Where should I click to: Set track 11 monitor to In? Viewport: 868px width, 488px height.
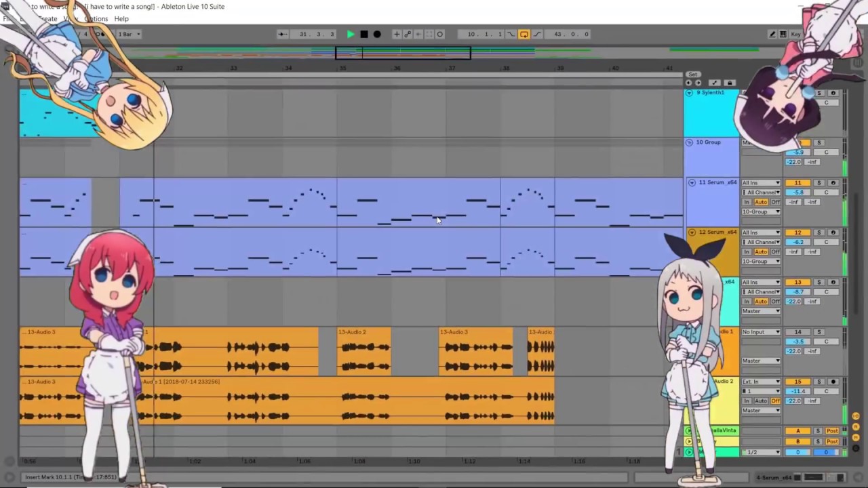[747, 202]
